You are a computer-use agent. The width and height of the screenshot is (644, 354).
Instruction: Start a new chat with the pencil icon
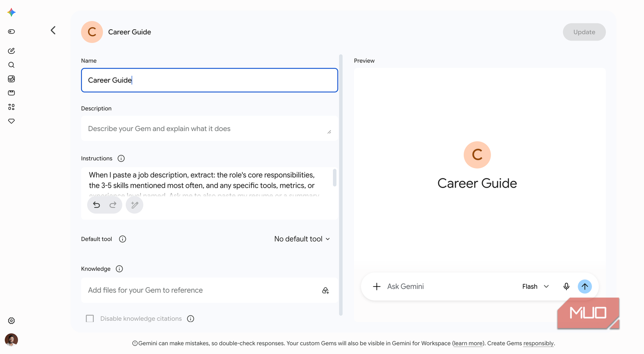pyautogui.click(x=11, y=51)
